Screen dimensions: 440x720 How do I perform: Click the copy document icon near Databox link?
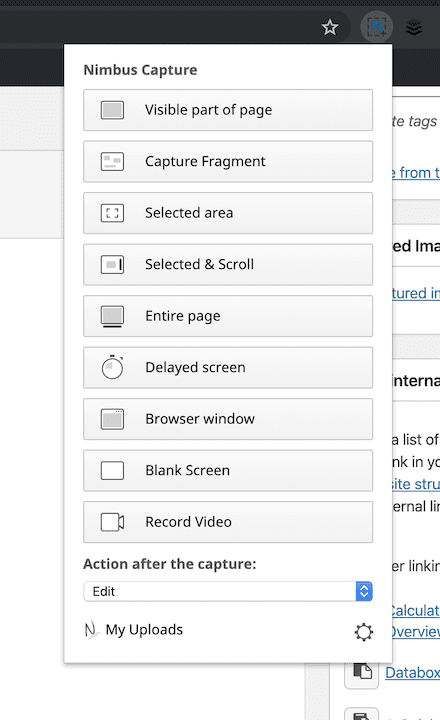click(362, 672)
